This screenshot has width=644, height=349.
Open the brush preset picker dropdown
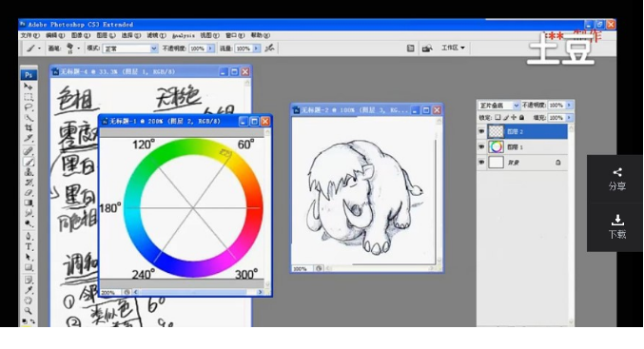tap(78, 48)
